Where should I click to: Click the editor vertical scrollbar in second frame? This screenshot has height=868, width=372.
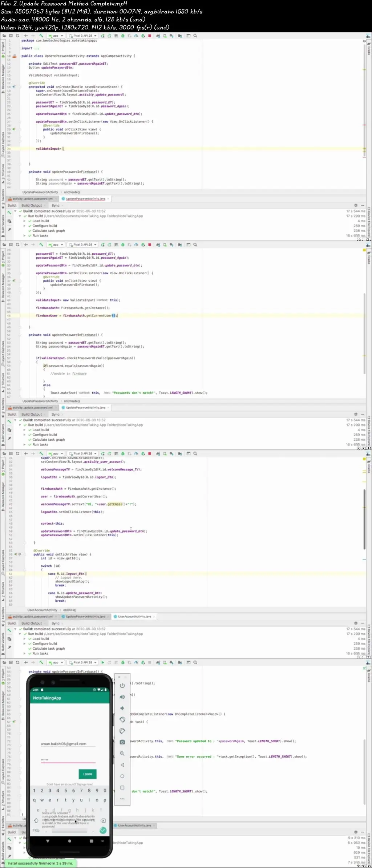(x=364, y=333)
